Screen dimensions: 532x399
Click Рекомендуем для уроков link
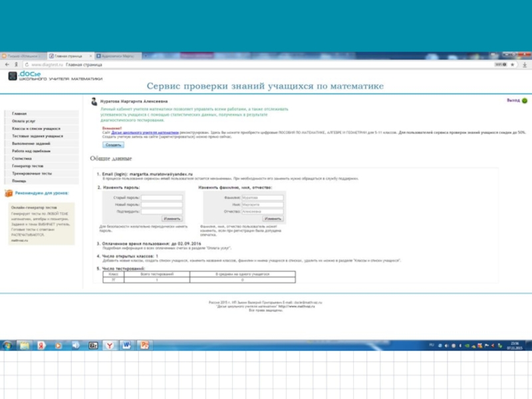[x=42, y=193]
